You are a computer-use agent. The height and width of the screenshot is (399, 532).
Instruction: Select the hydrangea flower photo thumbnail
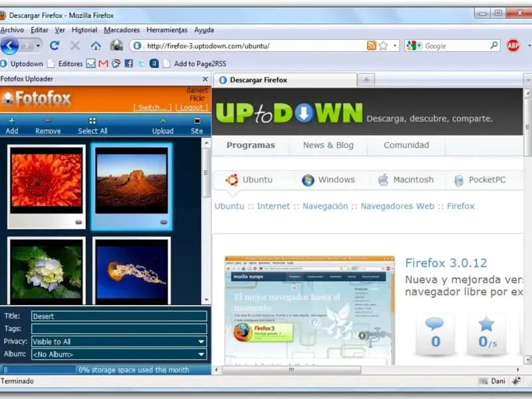click(47, 271)
